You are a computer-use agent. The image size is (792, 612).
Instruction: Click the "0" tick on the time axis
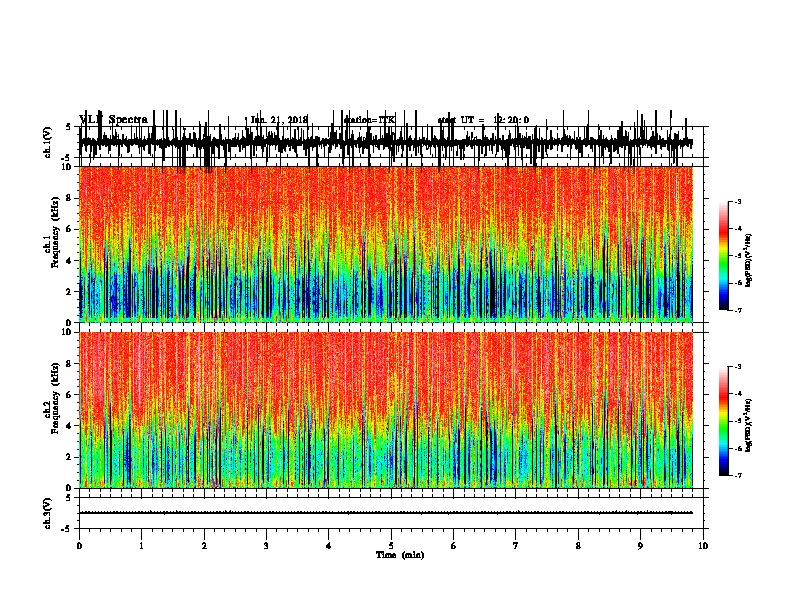tap(79, 546)
